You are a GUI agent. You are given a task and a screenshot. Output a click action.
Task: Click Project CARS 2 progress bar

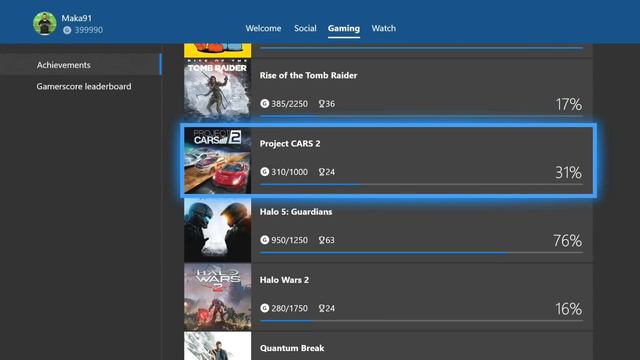coord(421,184)
